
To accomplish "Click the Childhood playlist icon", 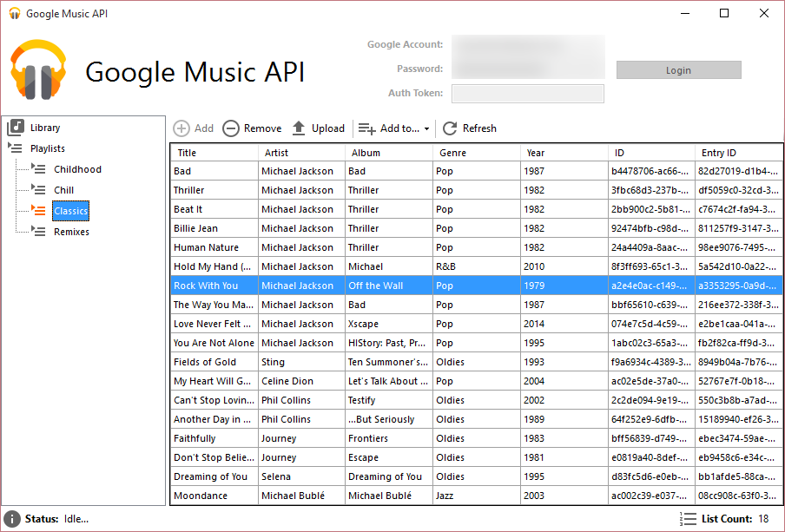I will (x=38, y=168).
